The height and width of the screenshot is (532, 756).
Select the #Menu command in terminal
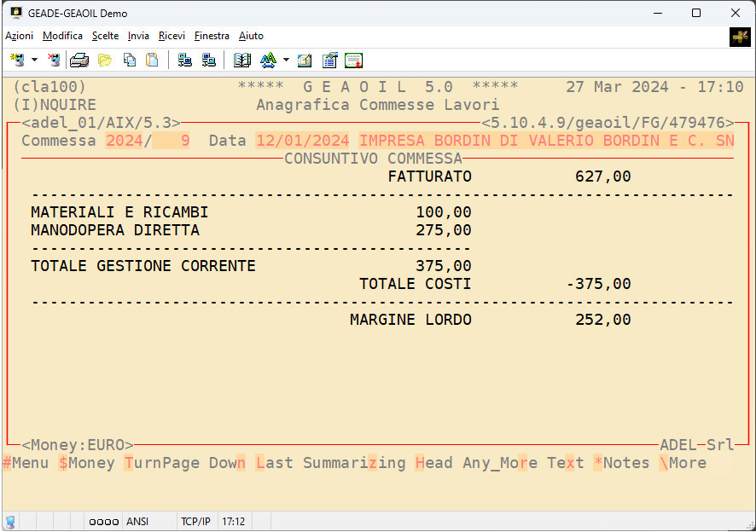[x=26, y=463]
